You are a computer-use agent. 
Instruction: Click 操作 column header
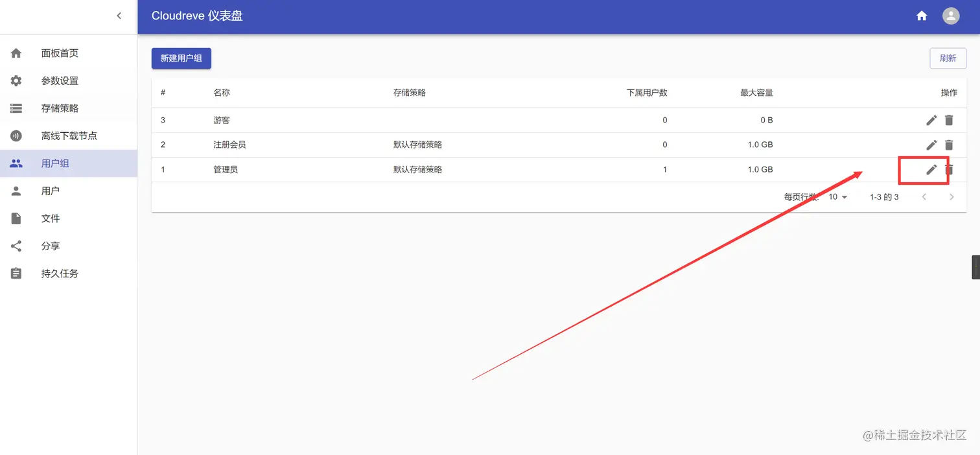(x=949, y=93)
